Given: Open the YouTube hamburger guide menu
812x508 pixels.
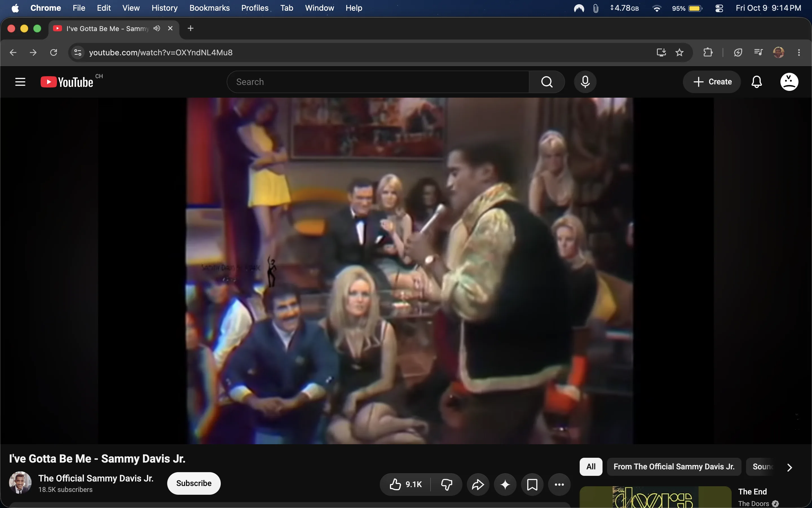Looking at the screenshot, I should pos(20,82).
